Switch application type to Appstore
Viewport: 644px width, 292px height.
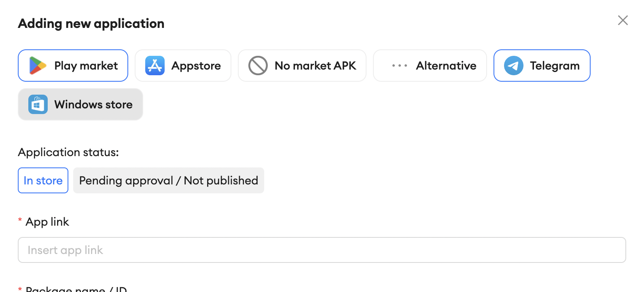coord(183,65)
